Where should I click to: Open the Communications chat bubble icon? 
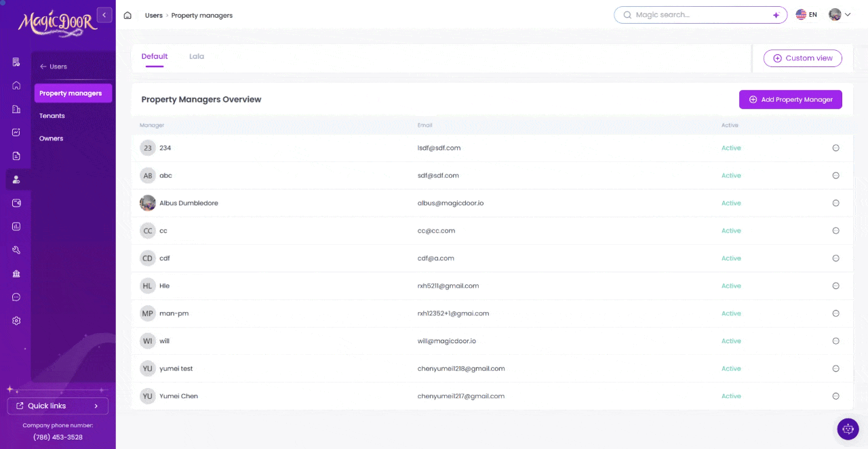click(x=16, y=296)
